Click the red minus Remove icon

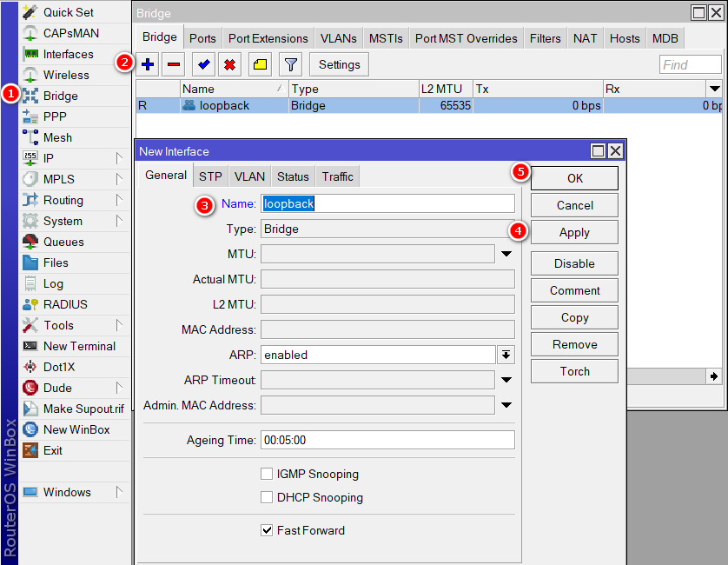click(174, 64)
